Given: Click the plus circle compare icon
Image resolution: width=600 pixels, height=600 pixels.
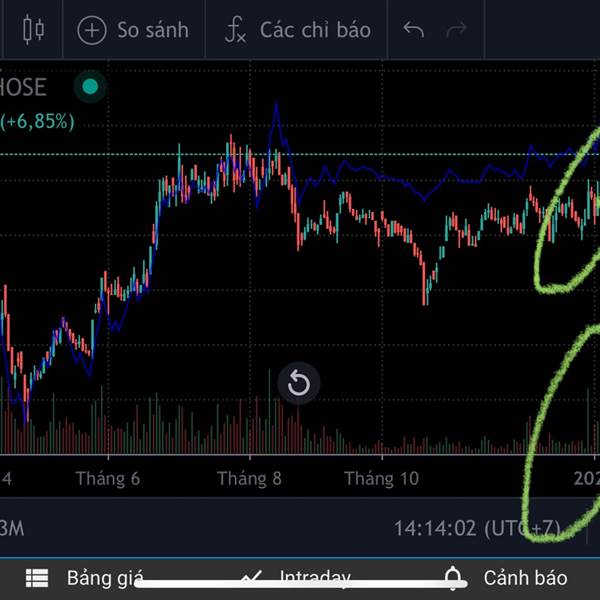Looking at the screenshot, I should (92, 31).
